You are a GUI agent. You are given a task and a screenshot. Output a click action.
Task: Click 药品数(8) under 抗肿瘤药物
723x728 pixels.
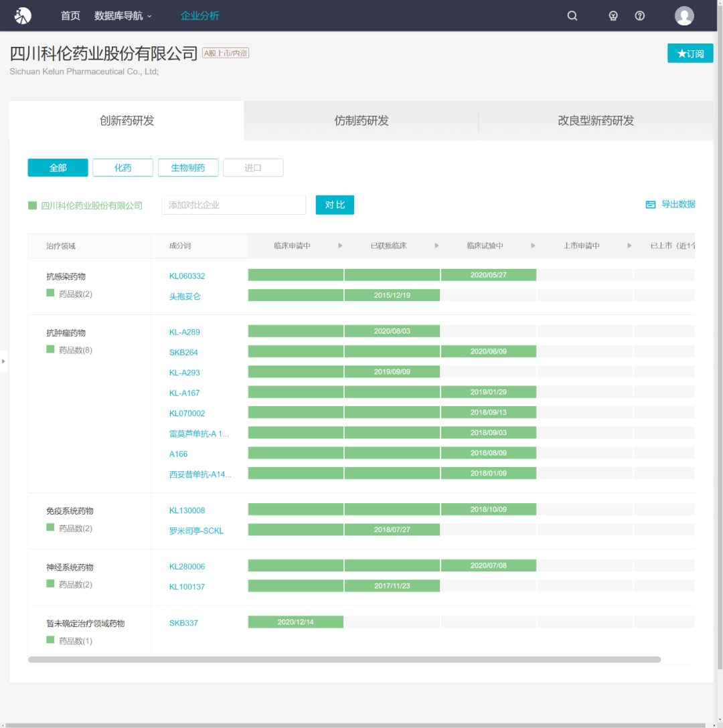75,350
